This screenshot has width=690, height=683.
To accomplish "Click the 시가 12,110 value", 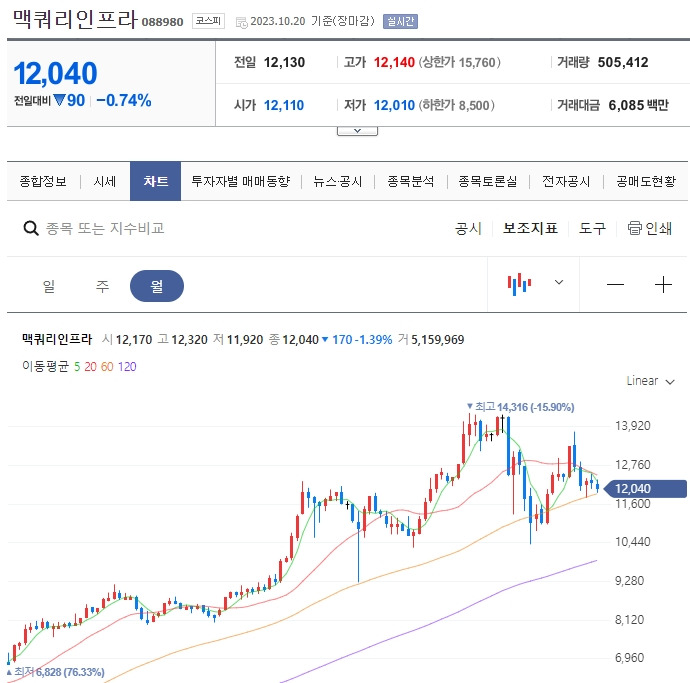I will coord(284,106).
